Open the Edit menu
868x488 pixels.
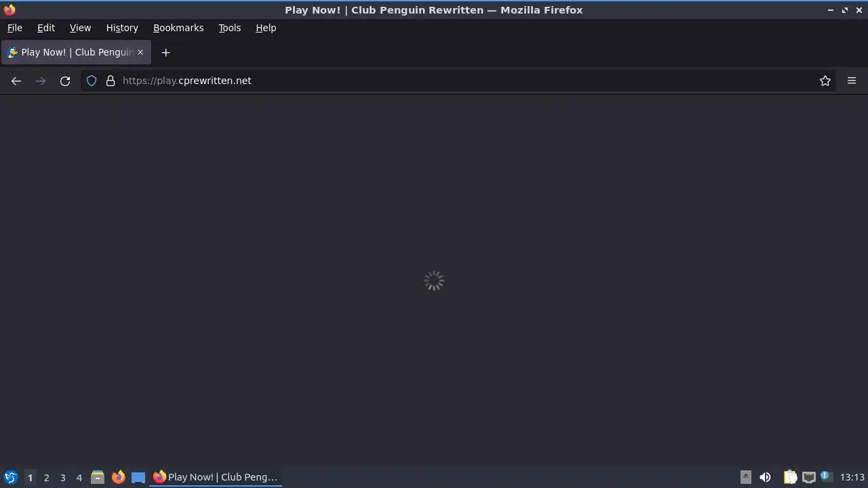pos(46,28)
